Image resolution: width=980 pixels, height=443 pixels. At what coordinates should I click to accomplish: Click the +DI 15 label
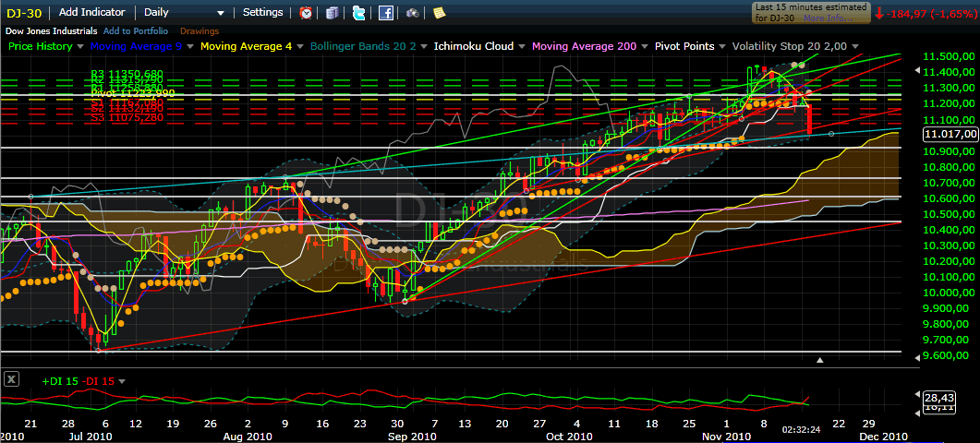60,381
